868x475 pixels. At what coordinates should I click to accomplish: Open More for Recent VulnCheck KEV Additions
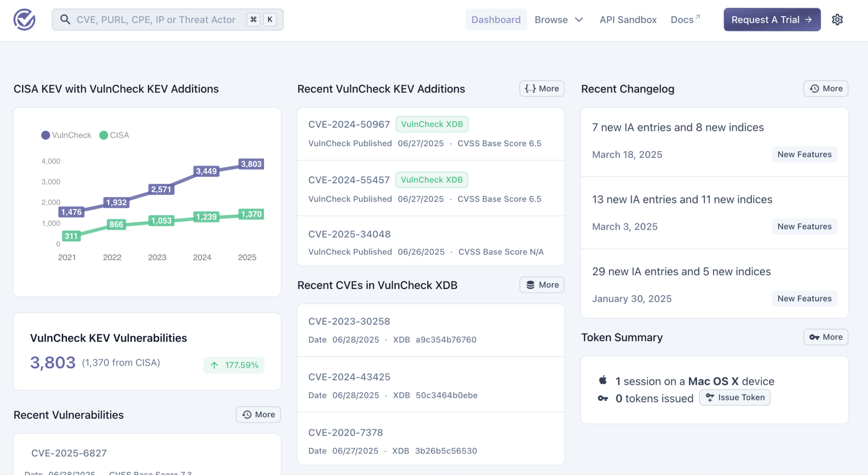click(x=542, y=89)
